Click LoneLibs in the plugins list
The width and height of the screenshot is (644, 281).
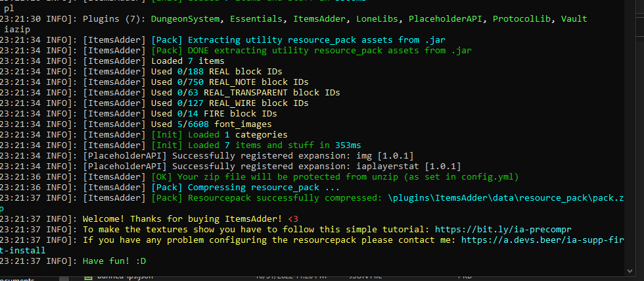(375, 19)
